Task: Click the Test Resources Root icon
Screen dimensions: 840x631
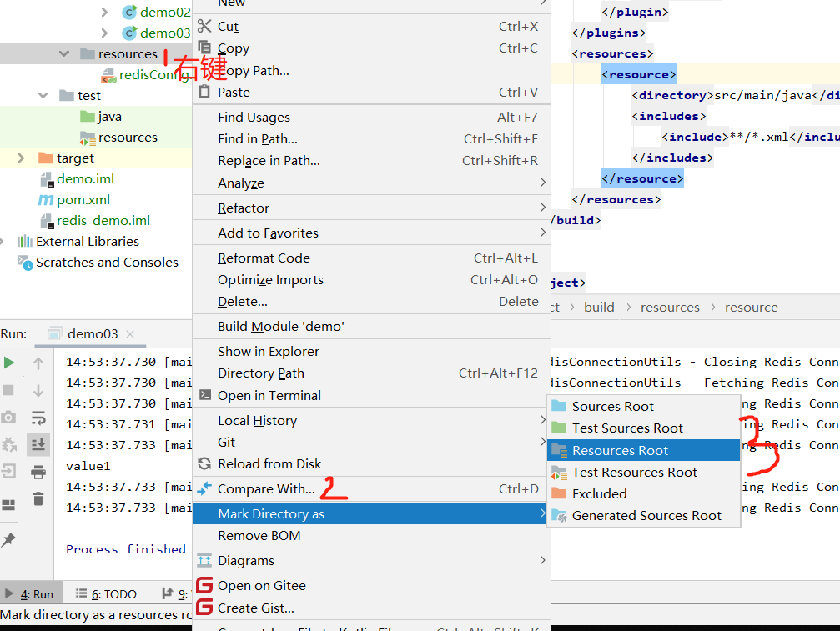Action: click(x=559, y=473)
